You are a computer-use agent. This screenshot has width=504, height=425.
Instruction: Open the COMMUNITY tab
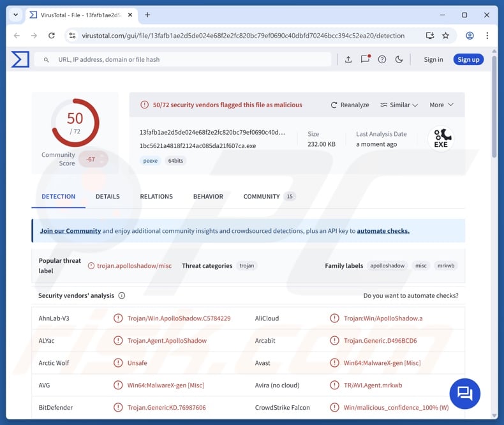pyautogui.click(x=262, y=197)
